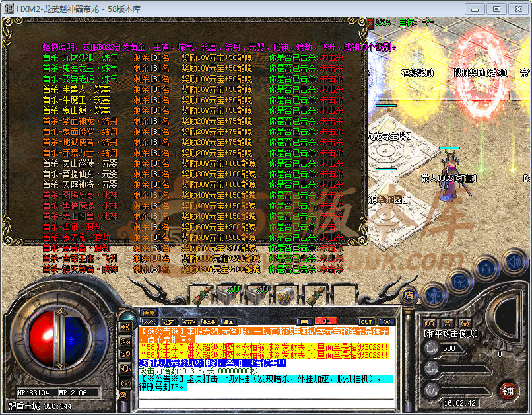Click the two-figures chat toolbar icon
Screen dimensions: 532x415
(x=228, y=322)
